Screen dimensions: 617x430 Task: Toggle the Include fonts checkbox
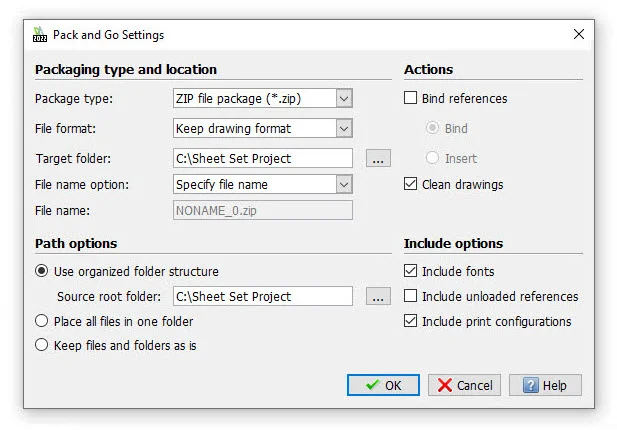pyautogui.click(x=410, y=271)
